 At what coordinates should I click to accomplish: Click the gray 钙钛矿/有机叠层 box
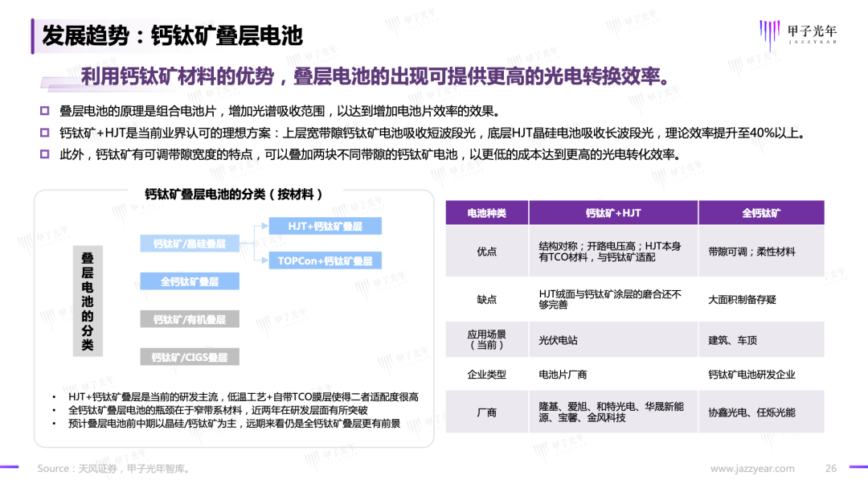pyautogui.click(x=189, y=319)
